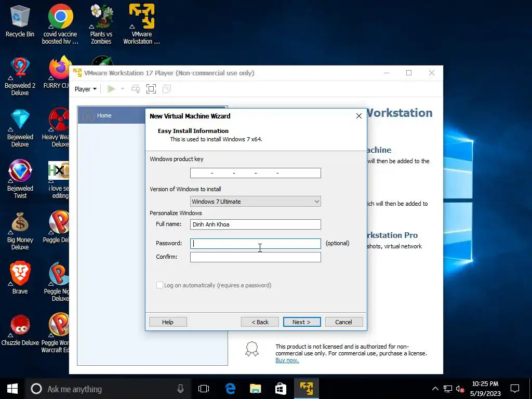Launch Bejeweled 2 Deluxe icon
The image size is (532, 399).
[x=20, y=77]
